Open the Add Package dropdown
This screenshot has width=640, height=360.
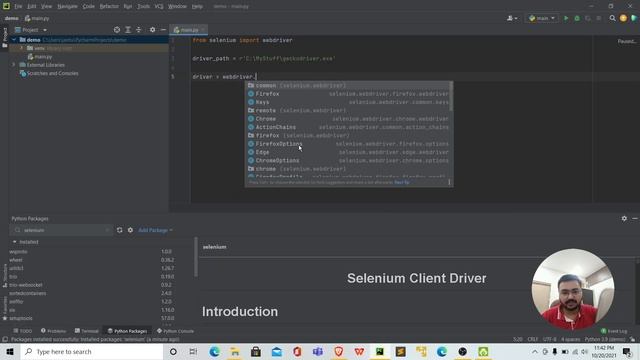[x=155, y=230]
